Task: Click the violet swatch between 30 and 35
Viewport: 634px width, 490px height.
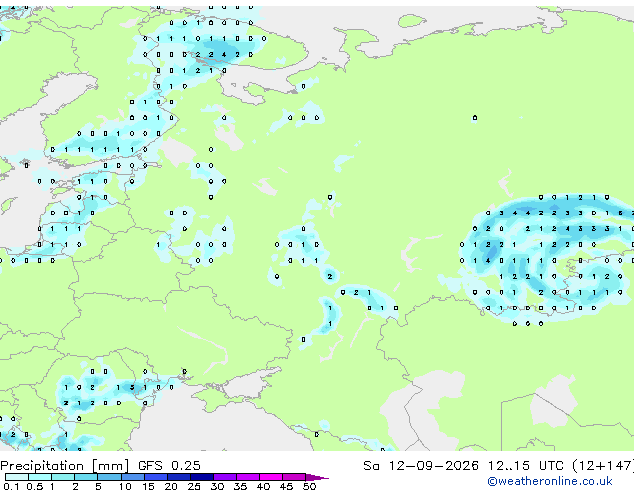Action: pyautogui.click(x=225, y=477)
